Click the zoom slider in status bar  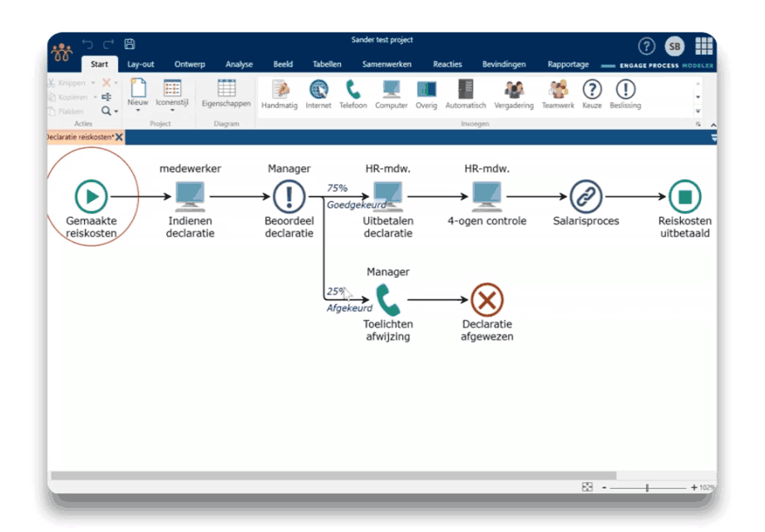coord(648,488)
